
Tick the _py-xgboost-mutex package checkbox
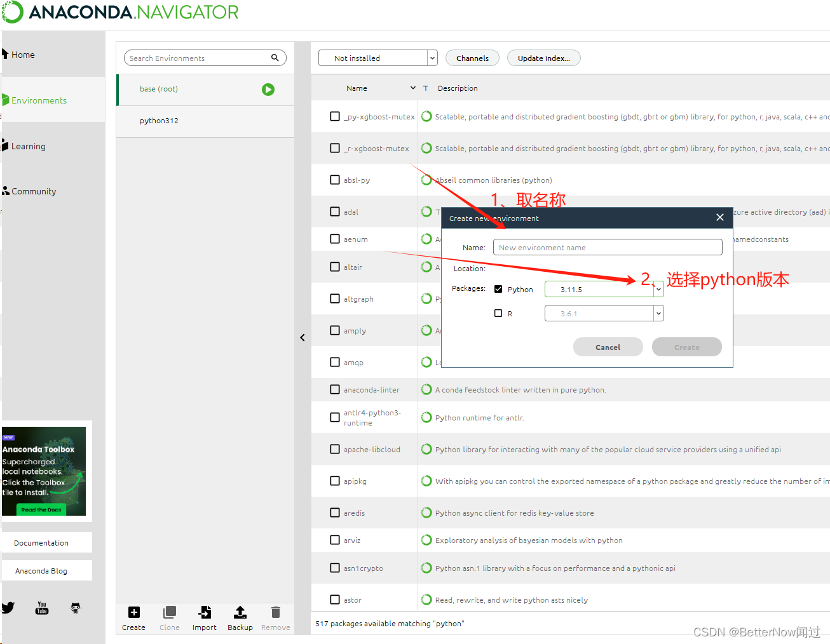click(x=335, y=116)
